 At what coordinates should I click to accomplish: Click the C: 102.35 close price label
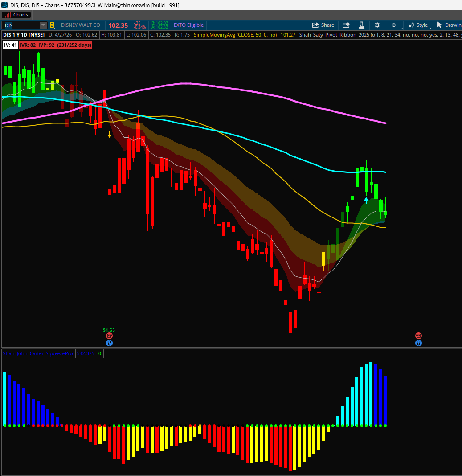(x=160, y=35)
